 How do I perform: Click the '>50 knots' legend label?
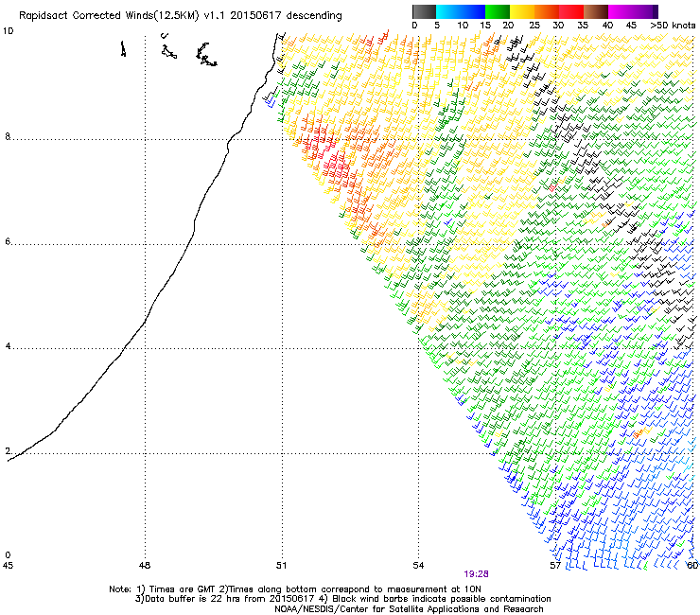point(673,26)
